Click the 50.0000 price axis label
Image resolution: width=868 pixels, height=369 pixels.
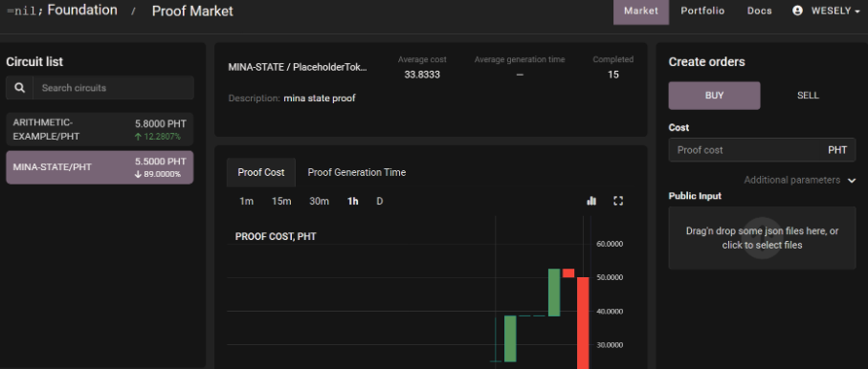[x=609, y=278]
